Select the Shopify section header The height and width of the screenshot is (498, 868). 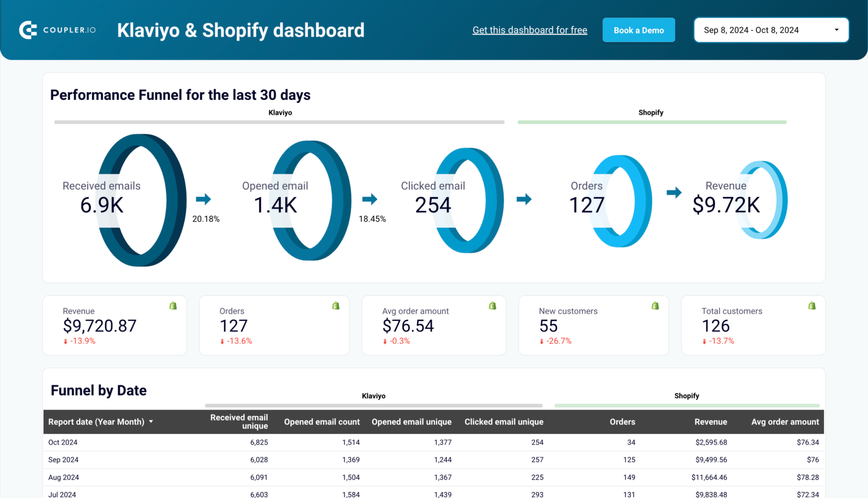651,112
